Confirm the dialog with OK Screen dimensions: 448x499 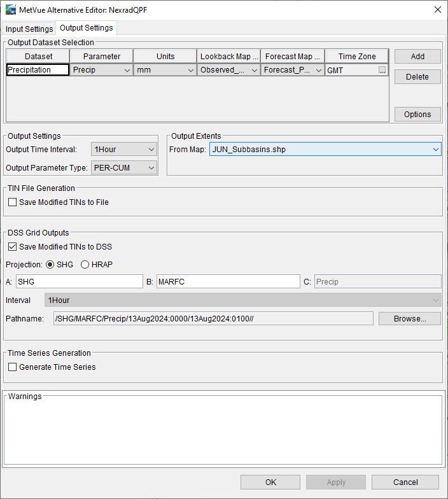point(270,482)
